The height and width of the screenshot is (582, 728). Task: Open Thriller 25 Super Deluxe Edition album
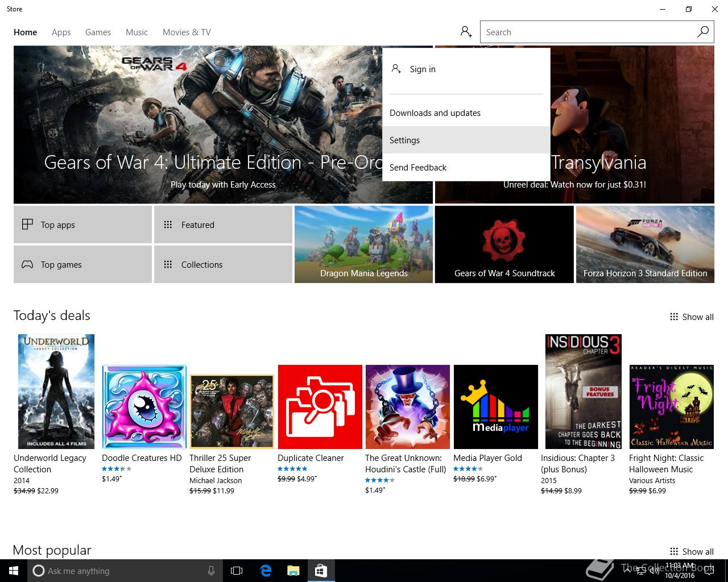pyautogui.click(x=232, y=411)
